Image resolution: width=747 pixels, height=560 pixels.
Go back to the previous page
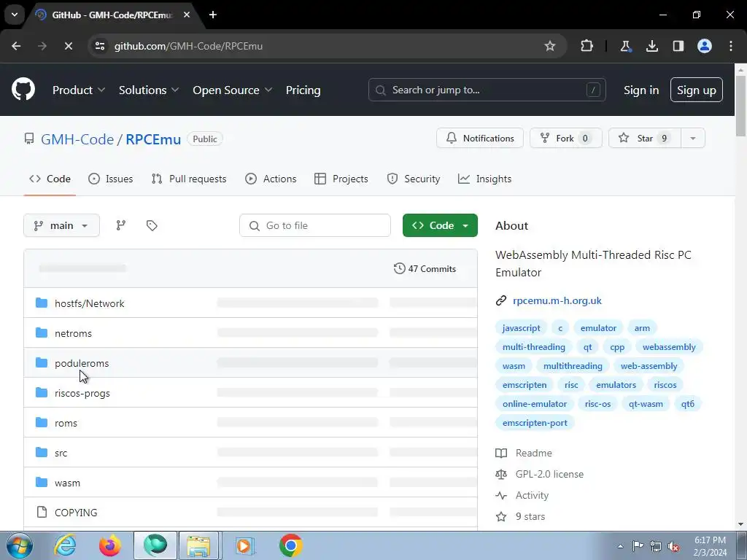[x=16, y=46]
